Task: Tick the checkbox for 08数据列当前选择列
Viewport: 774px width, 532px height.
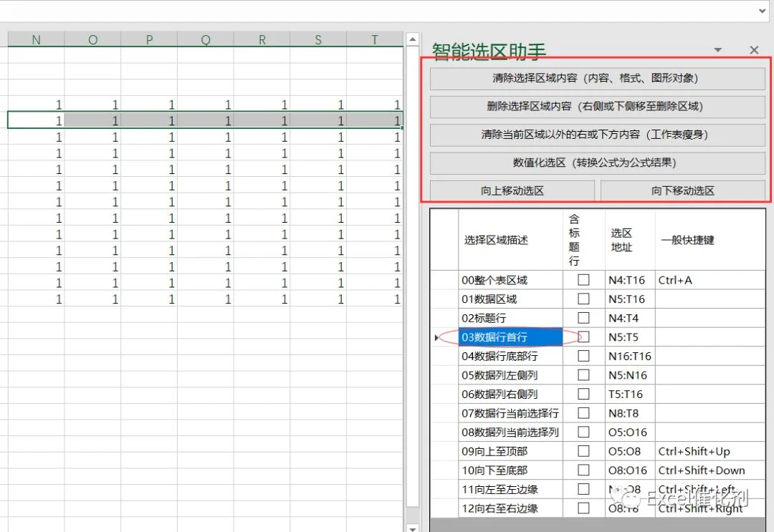Action: 583,432
